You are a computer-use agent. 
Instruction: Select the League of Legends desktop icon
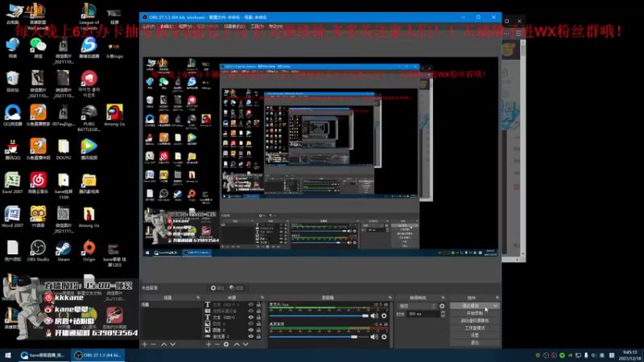click(89, 15)
